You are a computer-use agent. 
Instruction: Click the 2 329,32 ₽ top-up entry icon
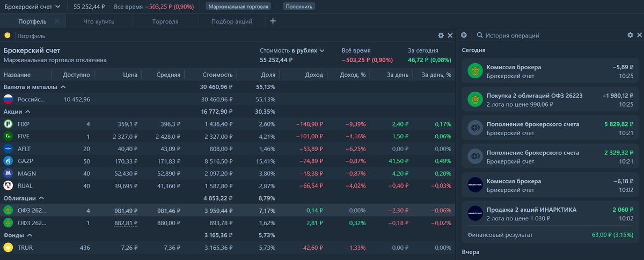coord(475,157)
